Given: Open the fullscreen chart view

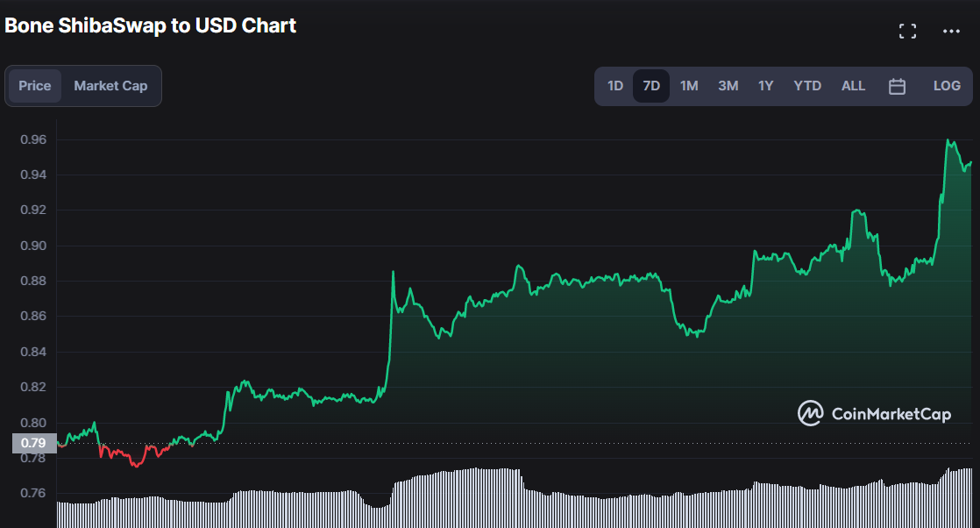Looking at the screenshot, I should pyautogui.click(x=907, y=31).
